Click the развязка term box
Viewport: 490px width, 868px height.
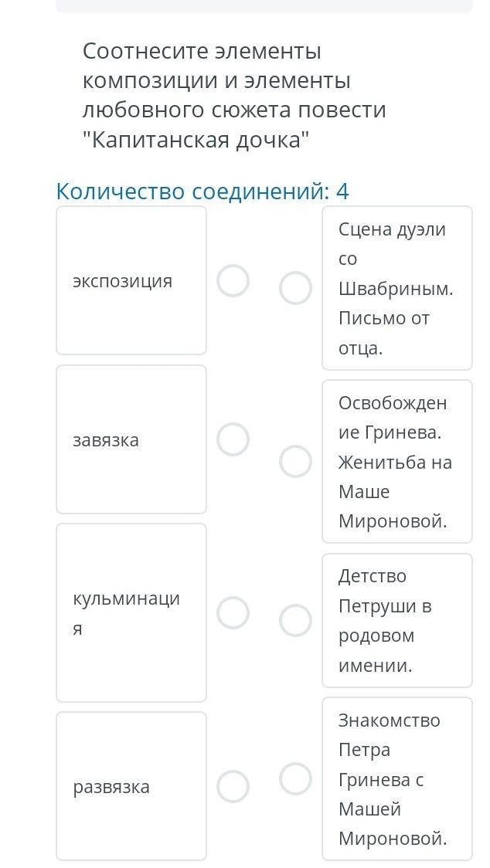tap(131, 786)
